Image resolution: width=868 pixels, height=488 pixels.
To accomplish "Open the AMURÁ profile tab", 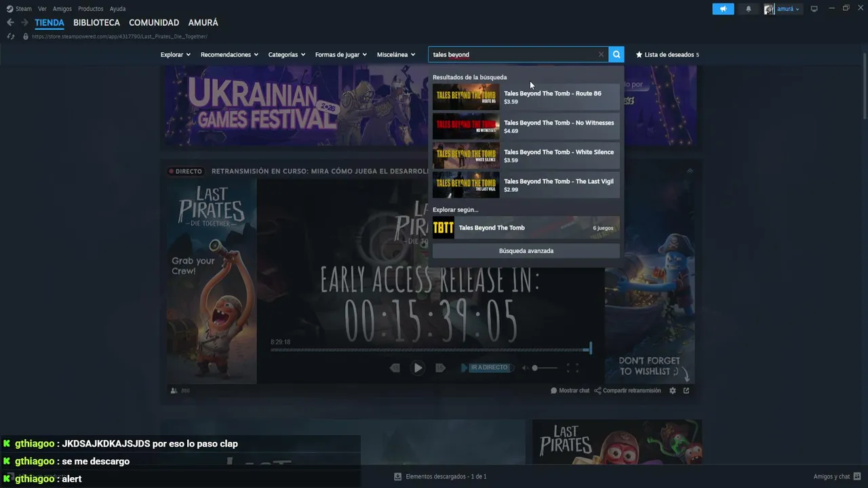I will pyautogui.click(x=203, y=22).
